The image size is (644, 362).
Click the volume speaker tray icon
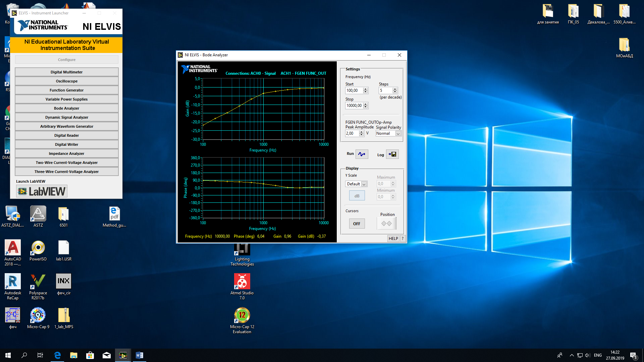[x=587, y=355]
